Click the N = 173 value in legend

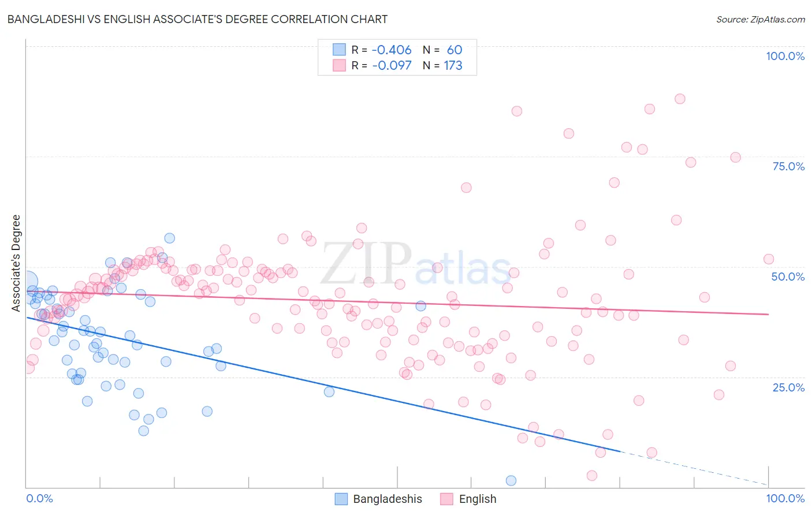[442, 65]
